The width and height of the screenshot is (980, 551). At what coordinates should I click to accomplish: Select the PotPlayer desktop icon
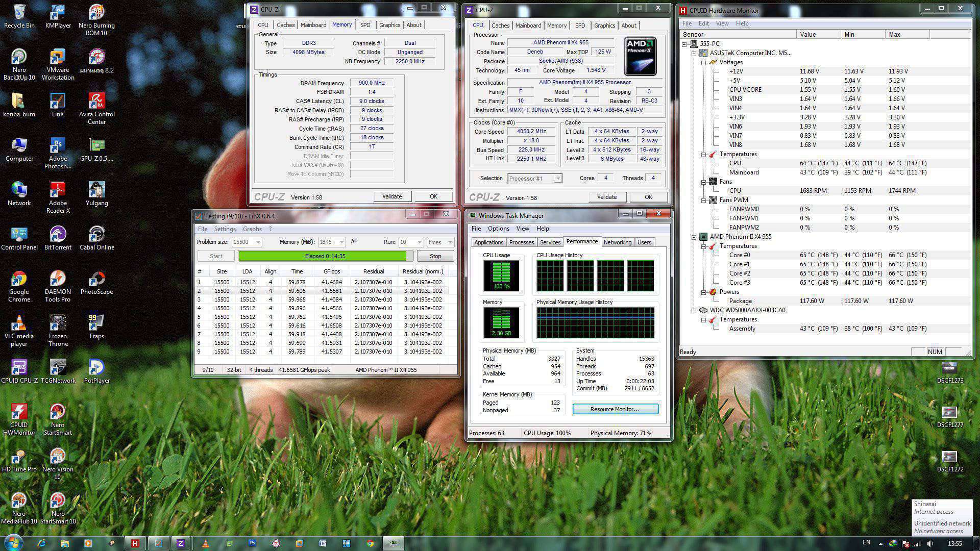(x=96, y=372)
